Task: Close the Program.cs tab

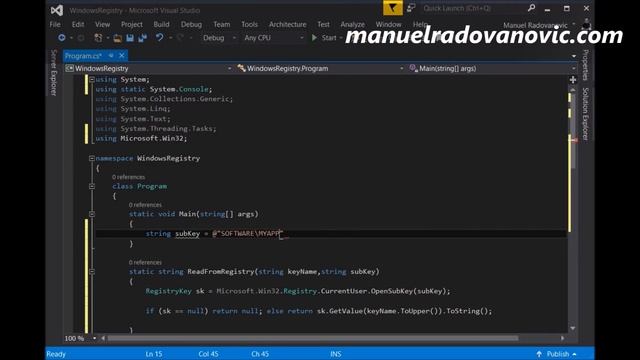Action: pyautogui.click(x=122, y=56)
